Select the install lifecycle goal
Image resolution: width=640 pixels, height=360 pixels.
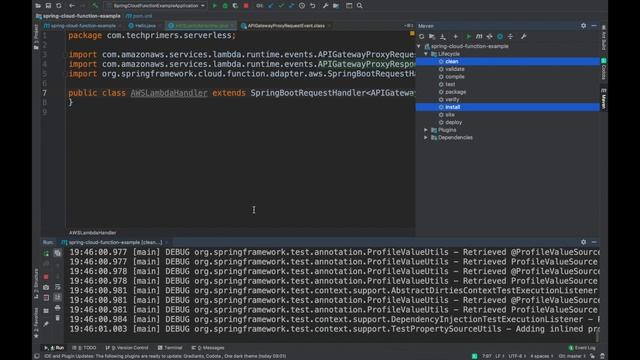click(508, 107)
